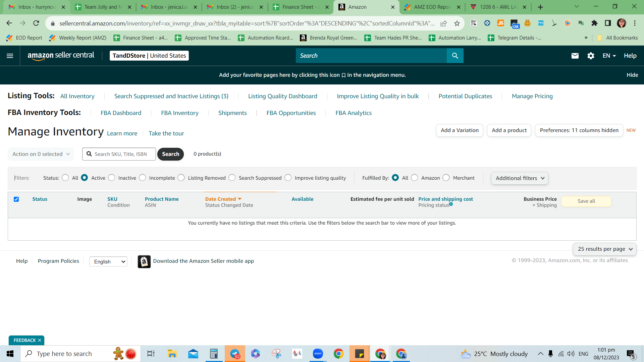Open All Inventory listing tool
Screen dimensions: 644x362
[77, 96]
